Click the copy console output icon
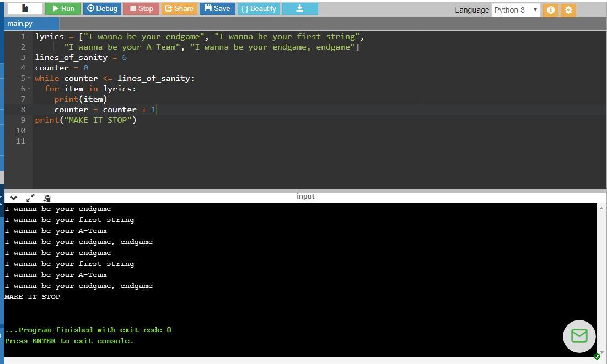Viewport: 607px width, 364px height. pos(47,198)
